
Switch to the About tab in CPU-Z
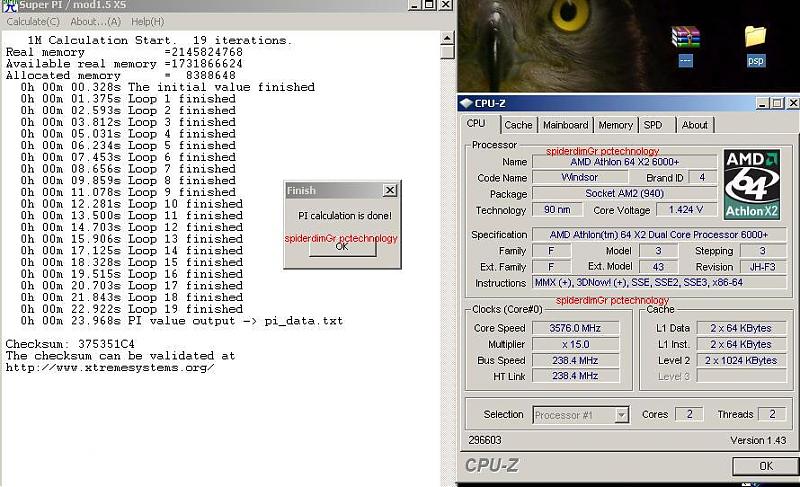(x=694, y=125)
